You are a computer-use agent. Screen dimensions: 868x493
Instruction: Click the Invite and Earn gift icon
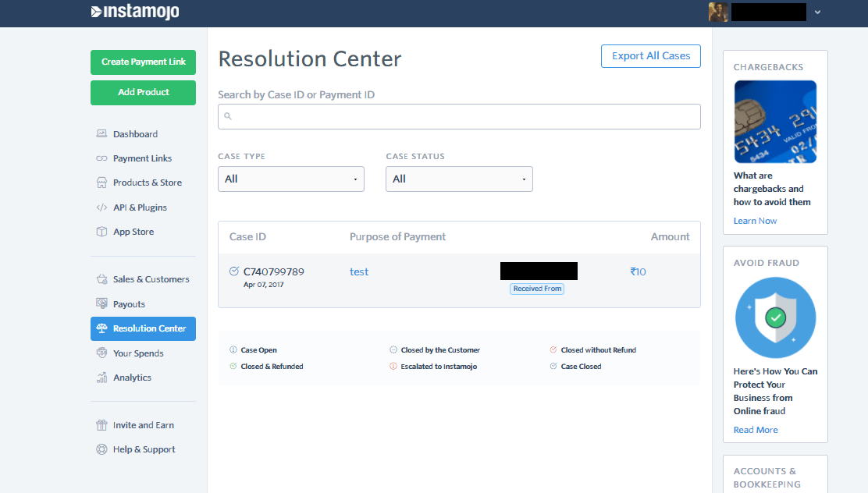[101, 424]
